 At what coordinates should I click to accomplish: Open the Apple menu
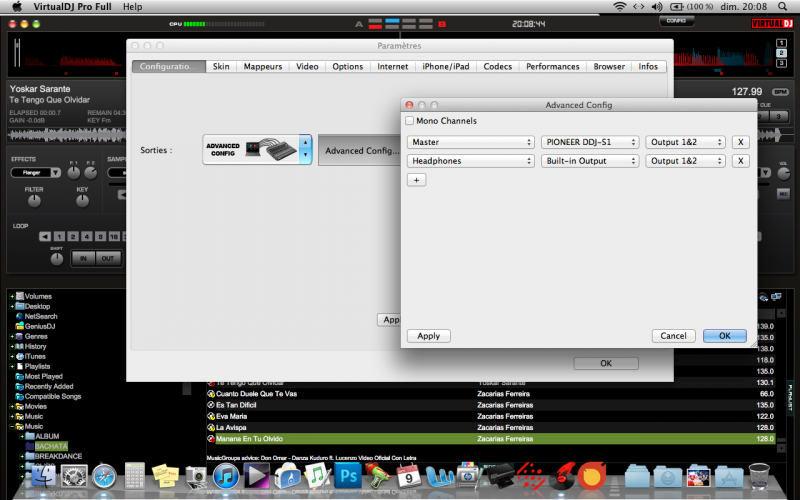pyautogui.click(x=17, y=7)
